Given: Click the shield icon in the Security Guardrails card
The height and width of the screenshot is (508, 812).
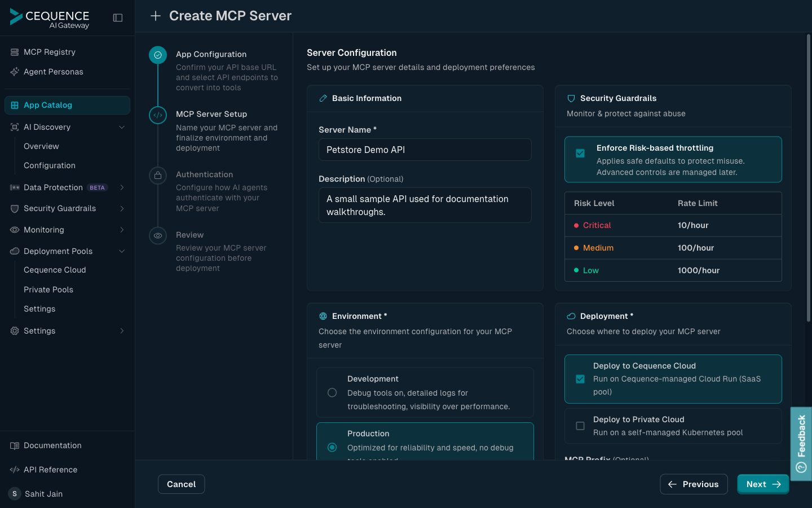Looking at the screenshot, I should (x=571, y=98).
